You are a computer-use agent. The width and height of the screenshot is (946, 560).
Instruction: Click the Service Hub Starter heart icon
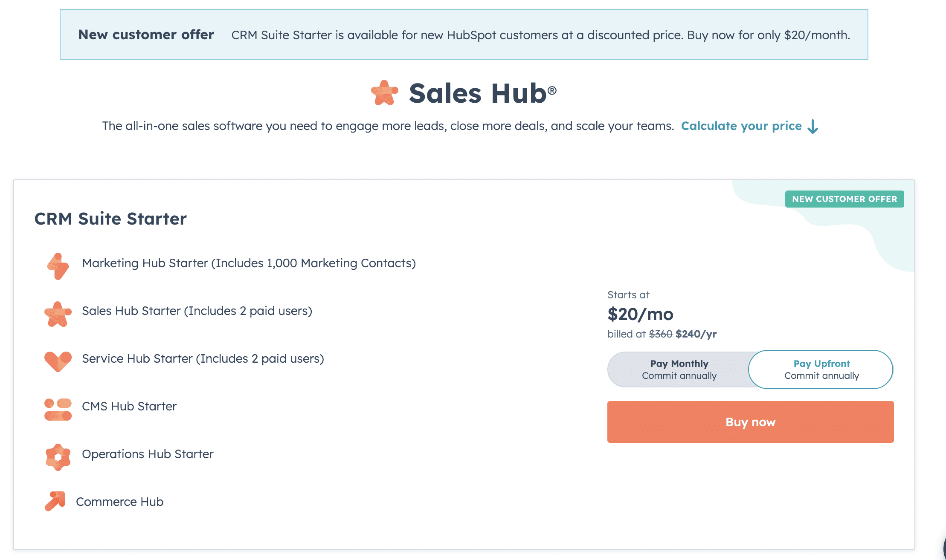coord(58,361)
